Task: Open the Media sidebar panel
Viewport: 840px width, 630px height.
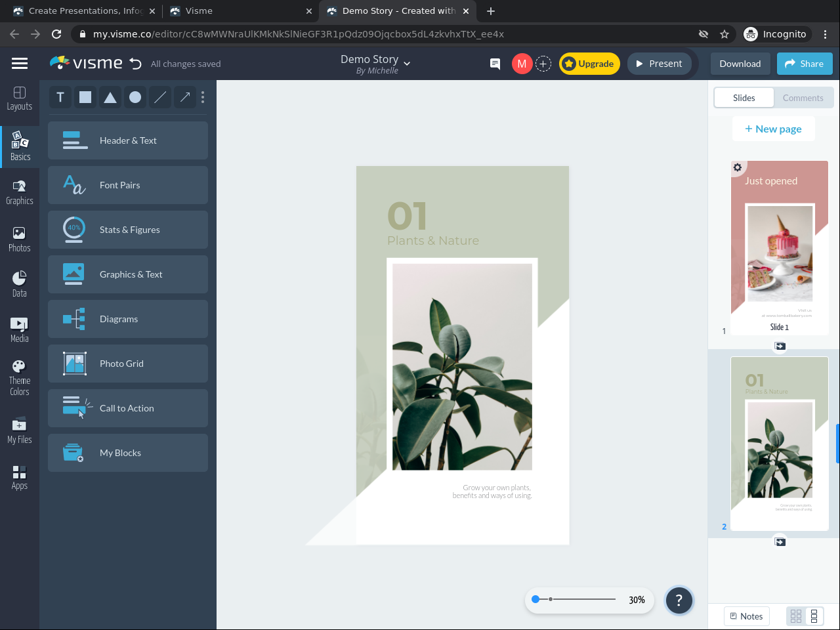Action: coord(20,329)
